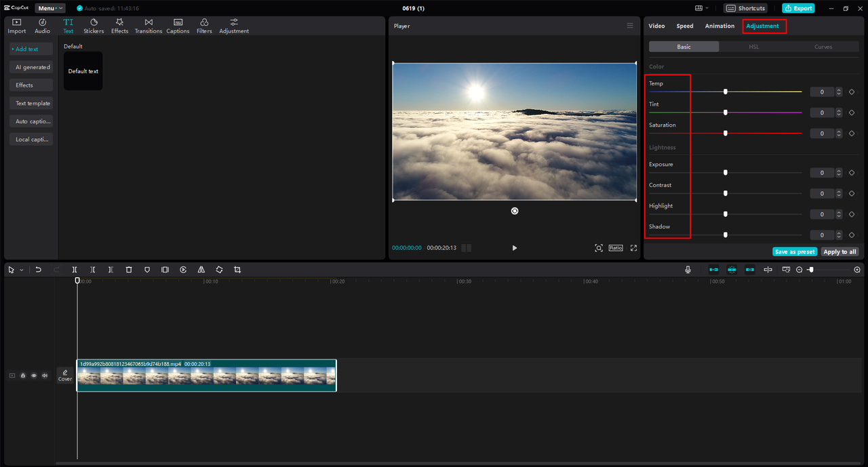Lock the video track
Image resolution: width=868 pixels, height=467 pixels.
pyautogui.click(x=22, y=375)
